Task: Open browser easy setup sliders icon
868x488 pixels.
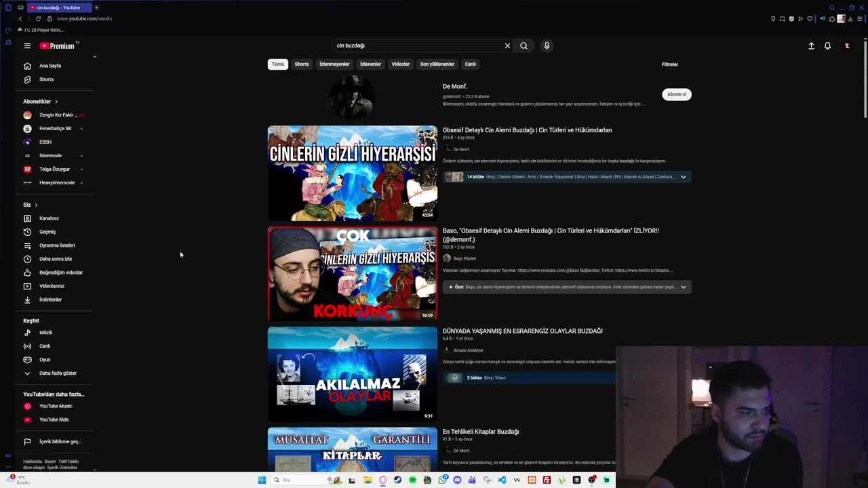Action: pyautogui.click(x=860, y=18)
